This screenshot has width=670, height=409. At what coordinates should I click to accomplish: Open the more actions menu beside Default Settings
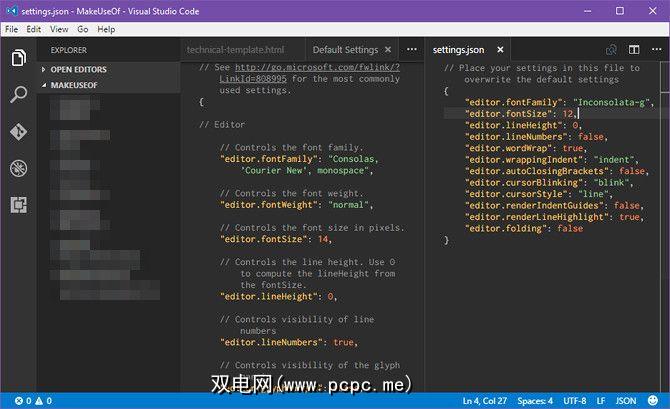[411, 49]
